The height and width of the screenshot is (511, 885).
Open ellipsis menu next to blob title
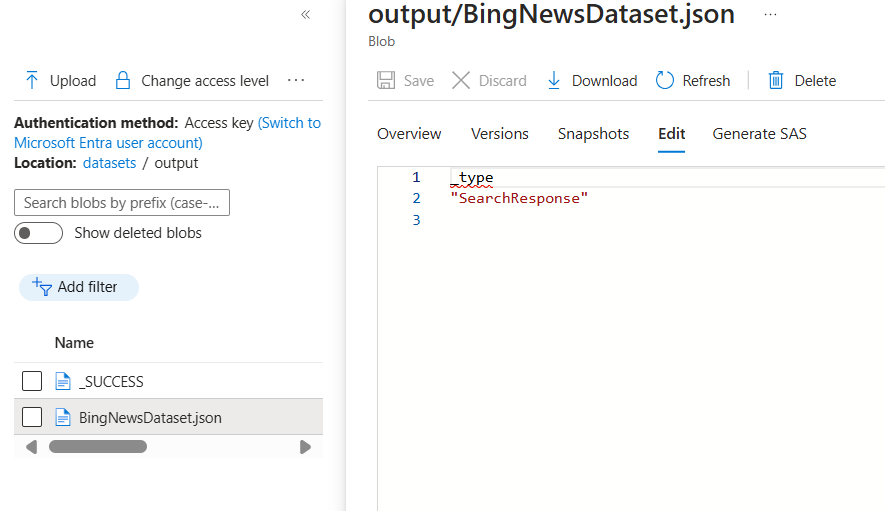coord(770,15)
